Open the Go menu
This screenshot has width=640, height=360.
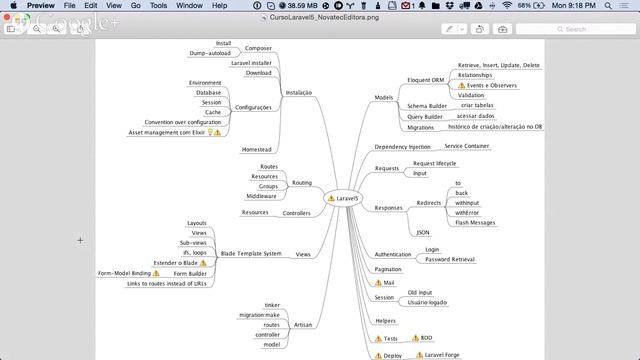point(136,6)
